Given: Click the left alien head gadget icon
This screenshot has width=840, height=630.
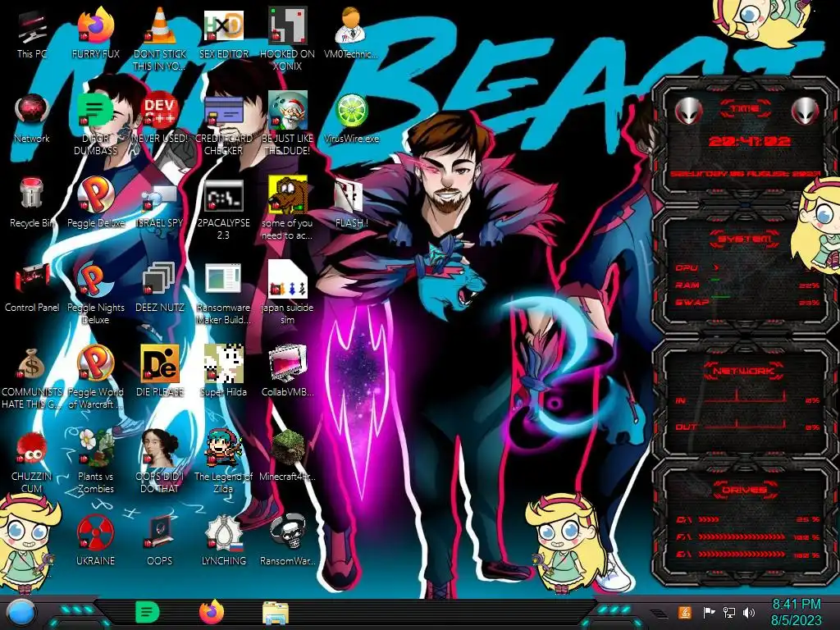Looking at the screenshot, I should click(688, 111).
